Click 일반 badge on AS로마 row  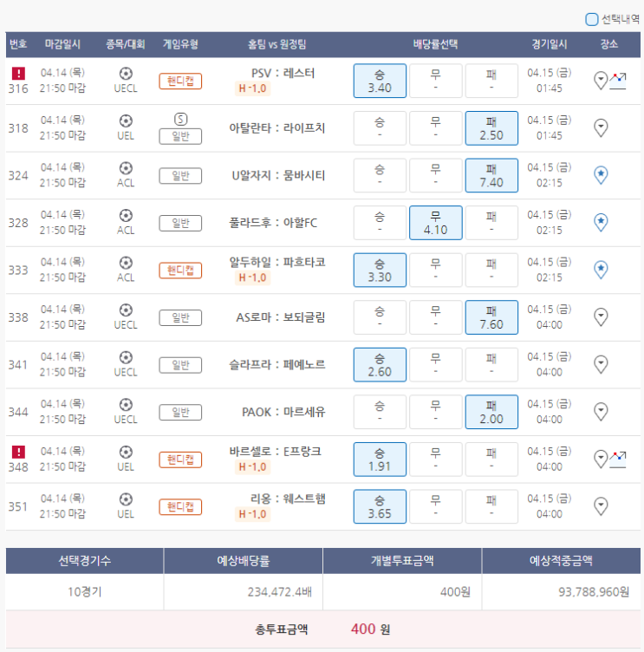click(180, 317)
